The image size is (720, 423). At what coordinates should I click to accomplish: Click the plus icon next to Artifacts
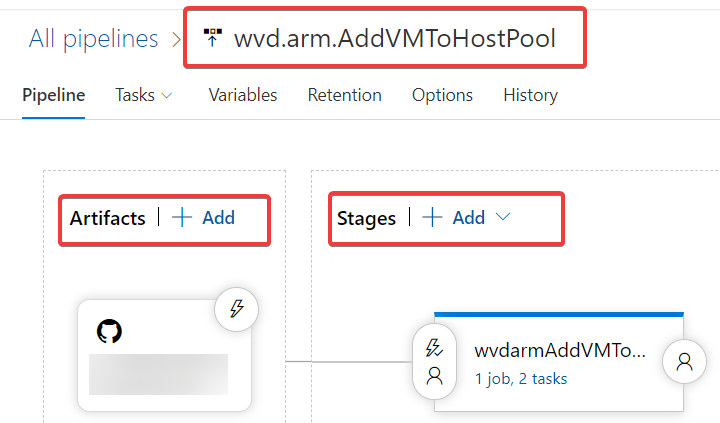(x=182, y=217)
